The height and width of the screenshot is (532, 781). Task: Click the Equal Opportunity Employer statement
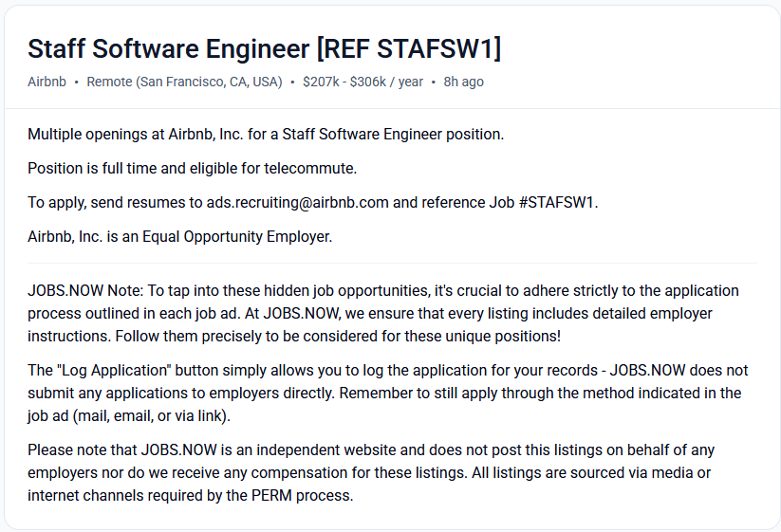179,236
